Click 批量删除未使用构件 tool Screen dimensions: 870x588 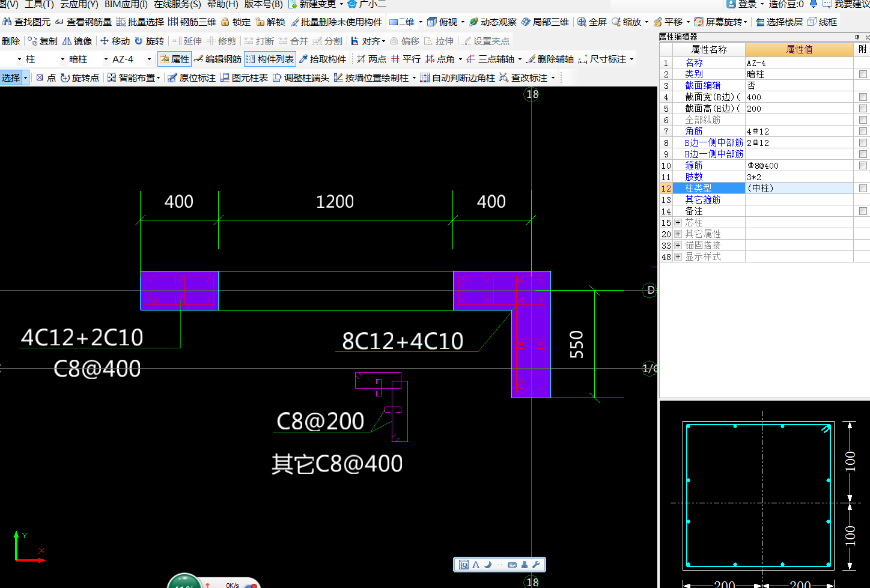[x=336, y=22]
